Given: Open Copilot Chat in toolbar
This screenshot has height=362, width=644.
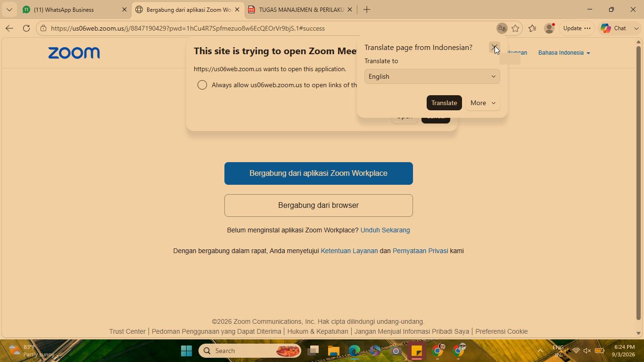Looking at the screenshot, I should tap(614, 28).
